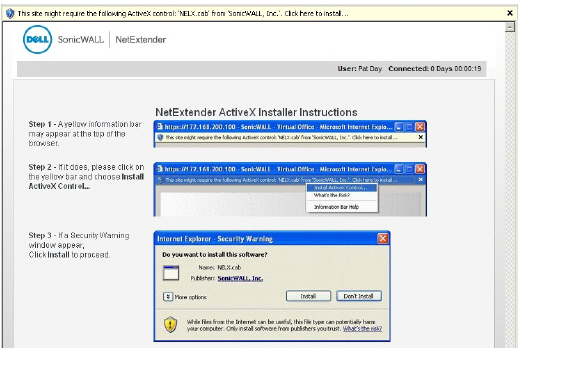Click the Step 1 instruction text
Image resolution: width=576 pixels, height=369 pixels.
(x=85, y=133)
